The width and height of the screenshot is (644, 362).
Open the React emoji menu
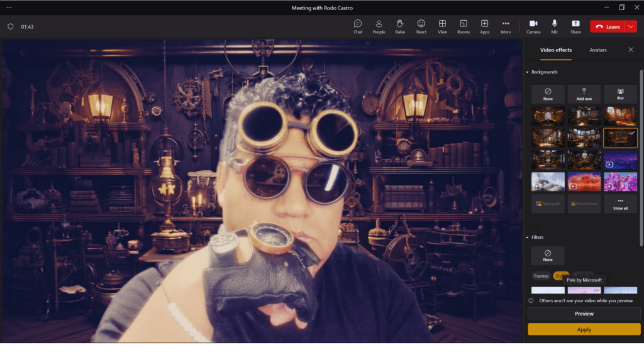click(421, 26)
